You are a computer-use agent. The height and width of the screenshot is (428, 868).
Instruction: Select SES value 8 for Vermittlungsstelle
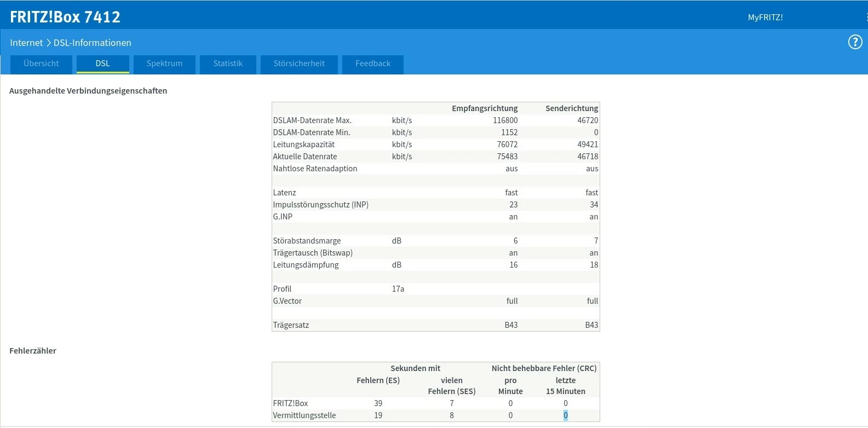pos(452,415)
